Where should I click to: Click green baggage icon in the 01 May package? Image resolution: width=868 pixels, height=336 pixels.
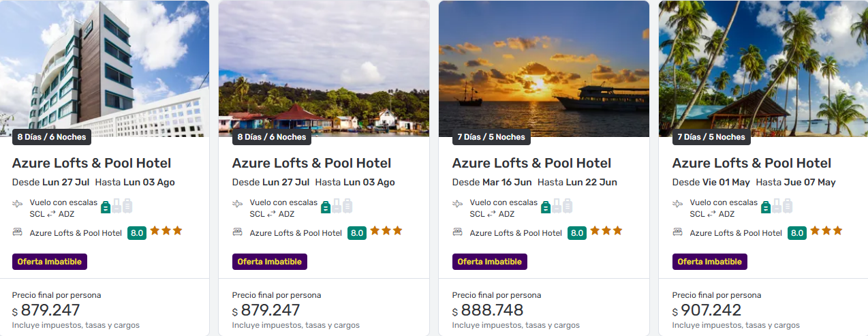766,207
